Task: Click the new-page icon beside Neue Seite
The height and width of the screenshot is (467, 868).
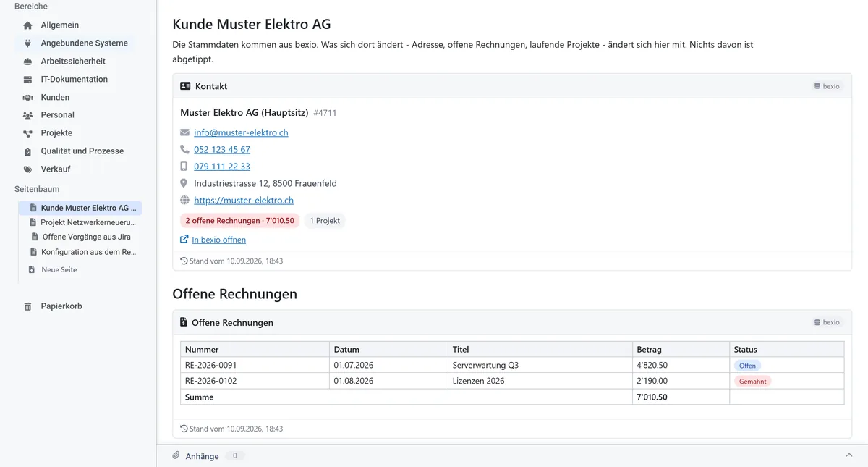Action: click(x=32, y=269)
